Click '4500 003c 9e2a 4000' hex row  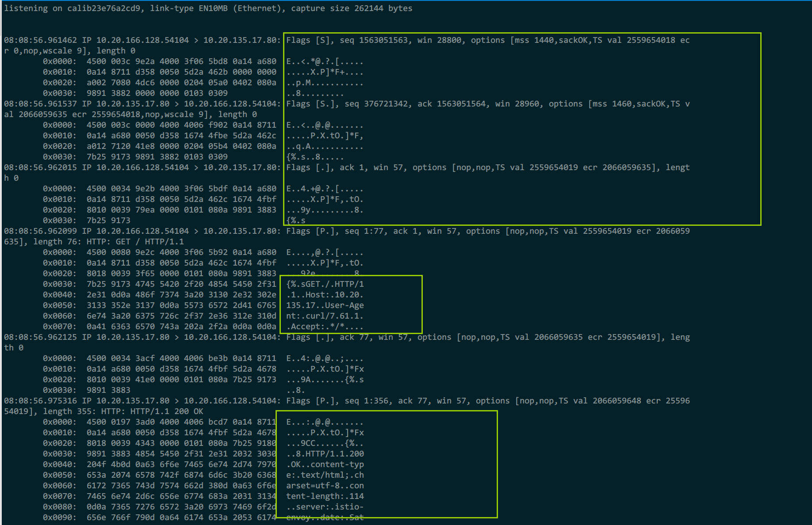(181, 61)
